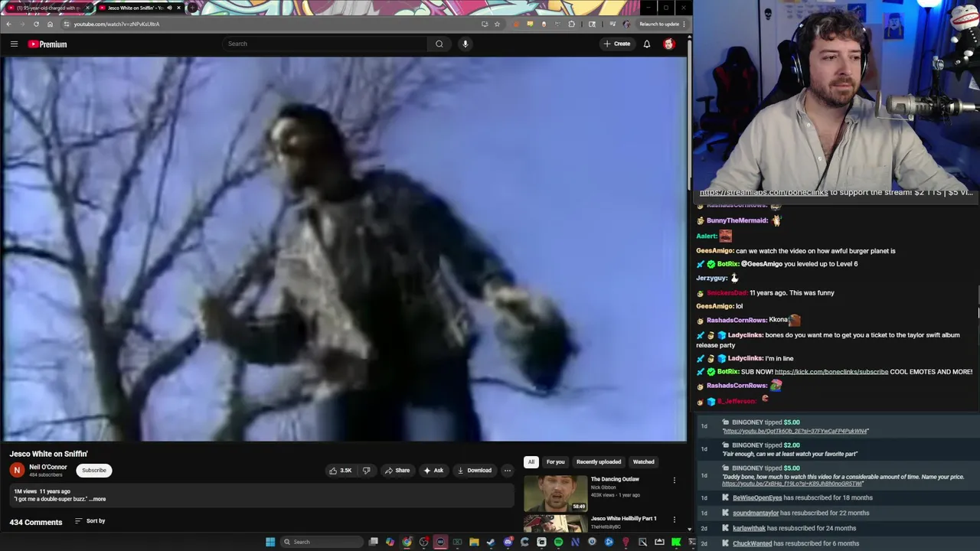Screen dimensions: 980x551
Task: Open a new browser tab
Action: (193, 8)
